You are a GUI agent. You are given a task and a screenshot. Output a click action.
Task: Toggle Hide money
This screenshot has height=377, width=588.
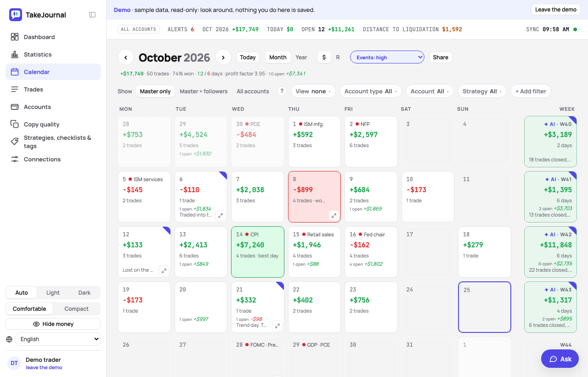click(53, 324)
